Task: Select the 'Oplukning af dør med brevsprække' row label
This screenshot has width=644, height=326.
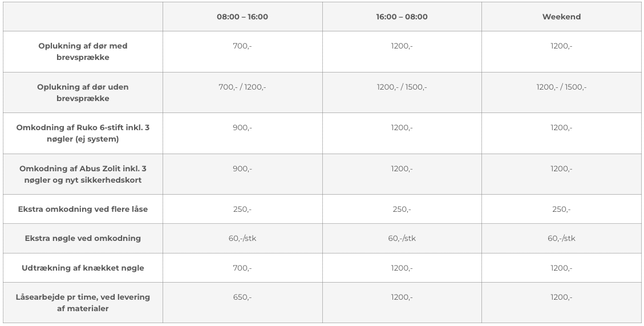Action: pos(83,51)
